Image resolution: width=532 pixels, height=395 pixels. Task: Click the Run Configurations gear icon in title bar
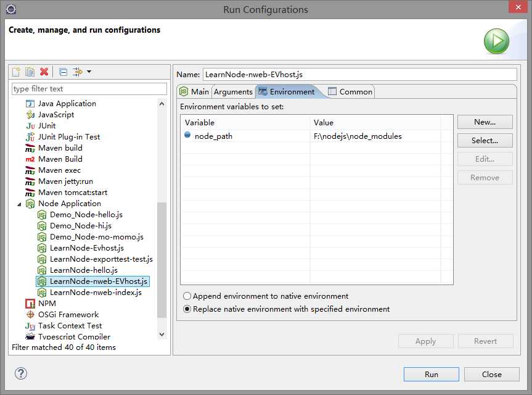11,9
